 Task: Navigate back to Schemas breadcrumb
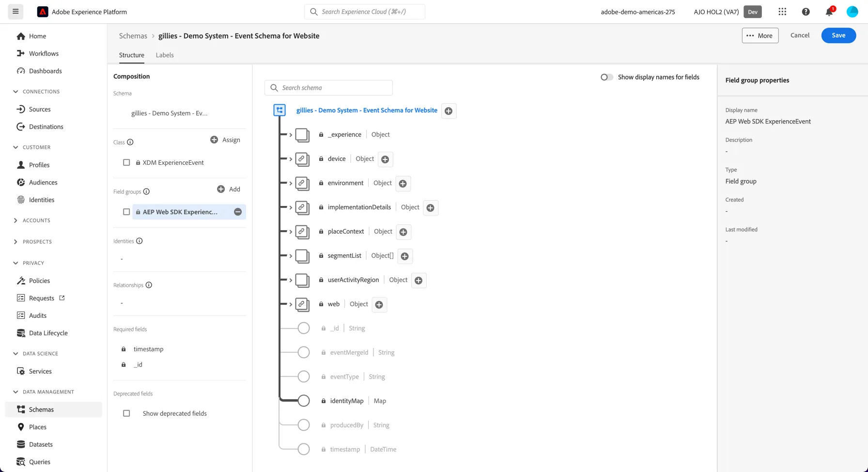133,36
